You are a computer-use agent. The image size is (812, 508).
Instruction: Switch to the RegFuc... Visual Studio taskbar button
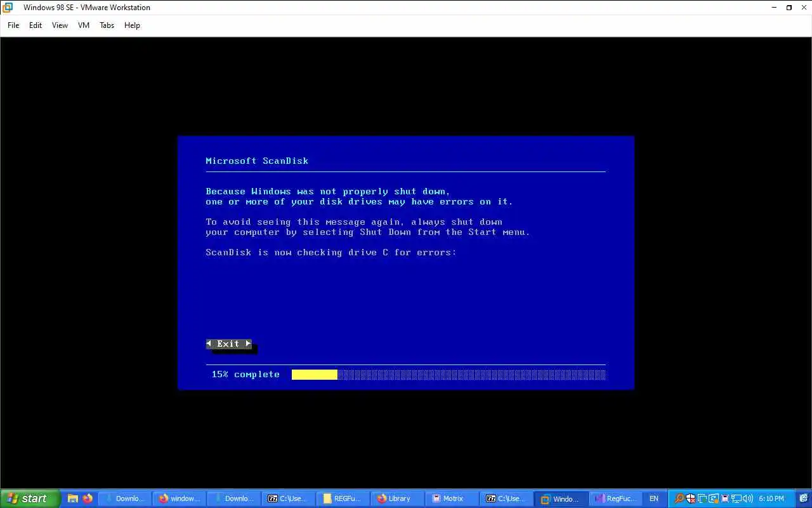(x=615, y=498)
